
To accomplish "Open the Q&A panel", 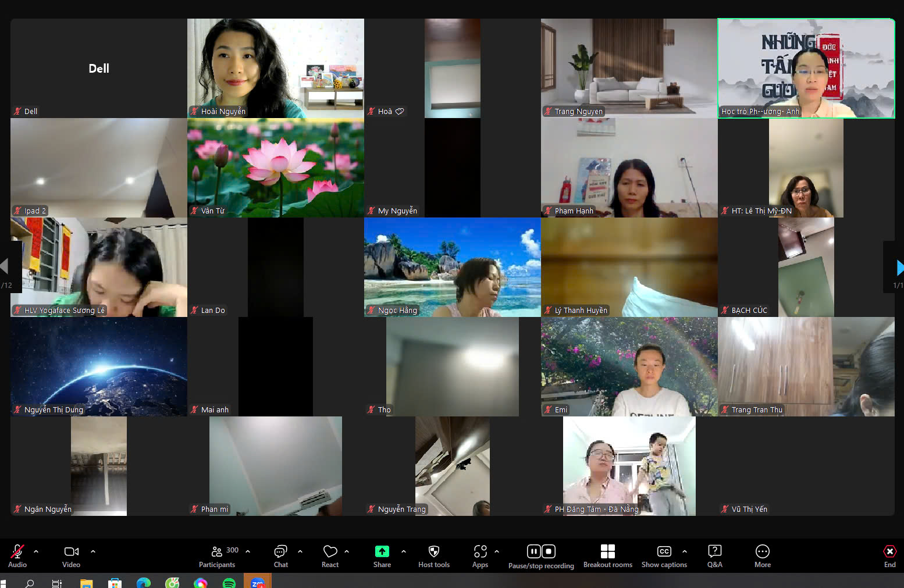I will click(715, 556).
